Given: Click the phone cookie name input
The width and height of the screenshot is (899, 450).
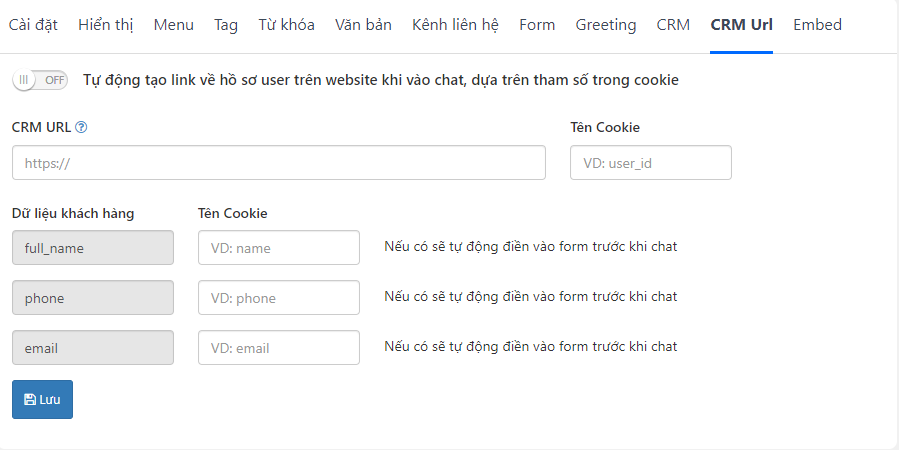Looking at the screenshot, I should coord(279,298).
